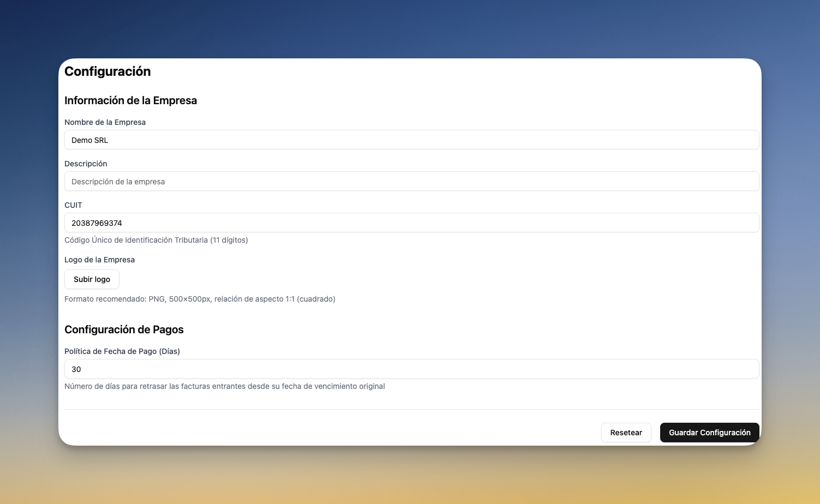Select the Descripción de la empresa input
The height and width of the screenshot is (504, 820).
coord(412,181)
